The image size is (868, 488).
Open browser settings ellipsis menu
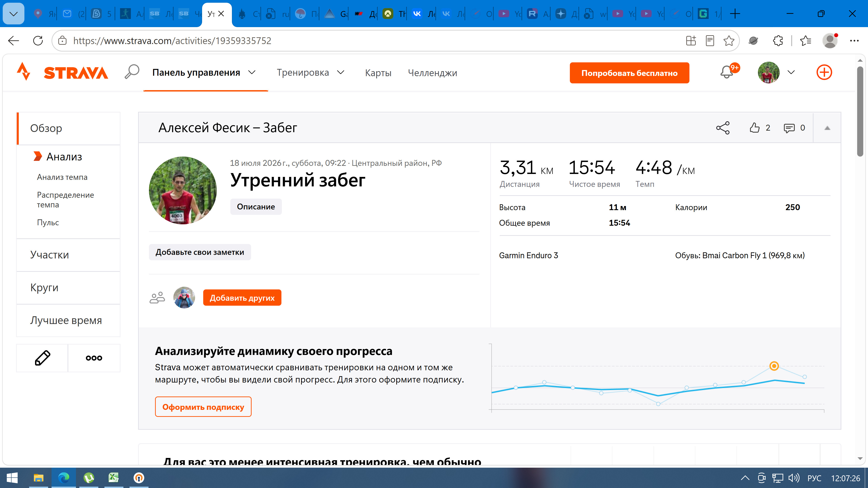pyautogui.click(x=854, y=41)
